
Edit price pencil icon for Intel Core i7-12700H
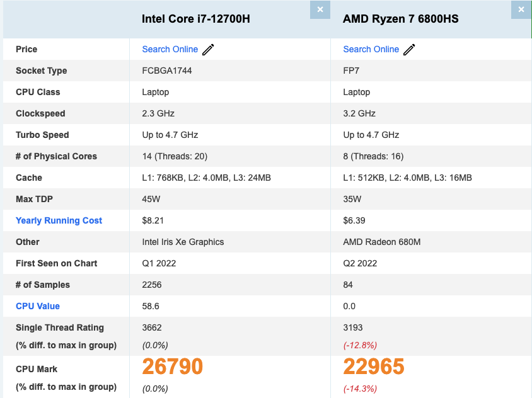208,50
